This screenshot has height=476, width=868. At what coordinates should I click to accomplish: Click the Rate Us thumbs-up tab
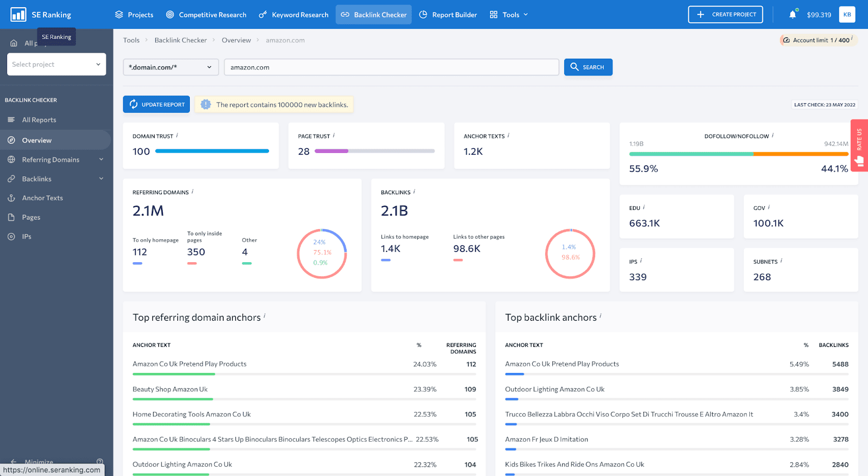pos(859,145)
